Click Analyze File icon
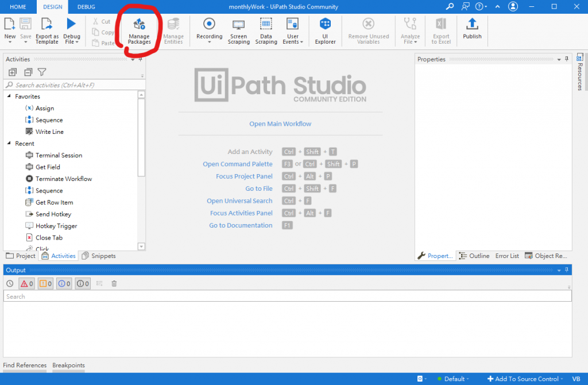588x385 pixels. pyautogui.click(x=410, y=24)
